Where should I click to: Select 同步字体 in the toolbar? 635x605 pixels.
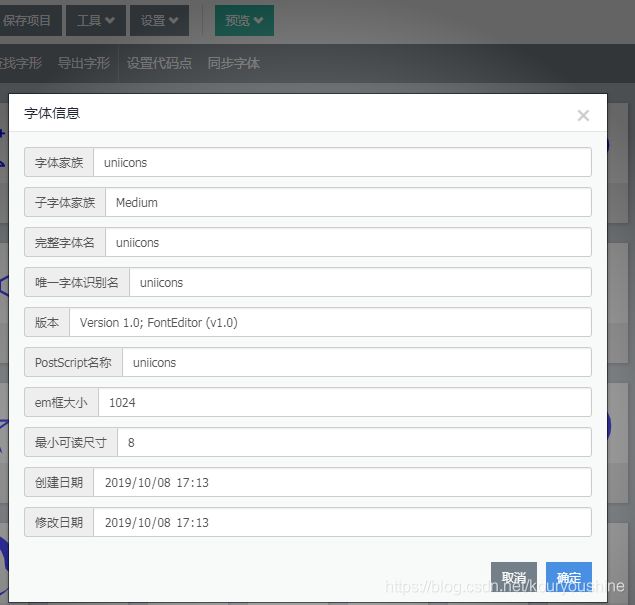(234, 63)
